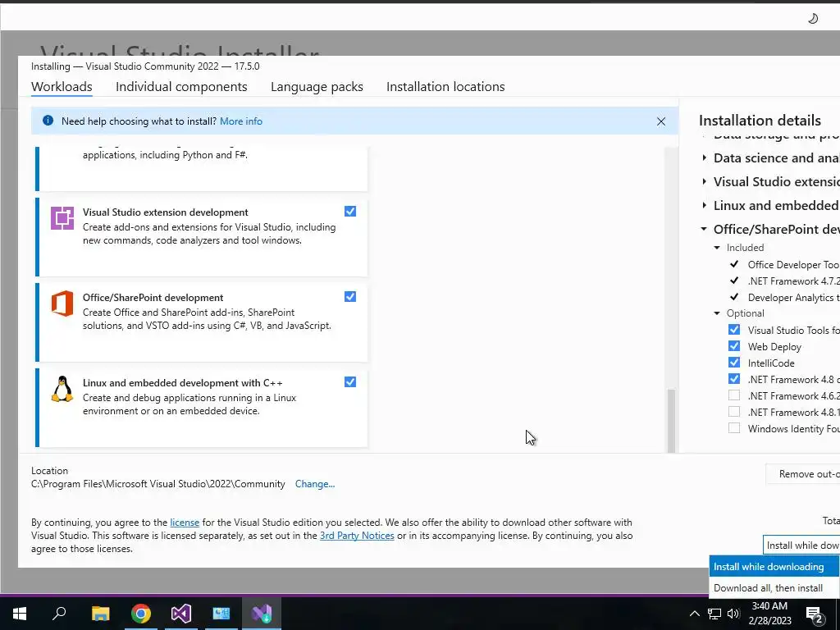The image size is (840, 630).
Task: Uncheck Web Deploy optional component
Action: coord(734,346)
